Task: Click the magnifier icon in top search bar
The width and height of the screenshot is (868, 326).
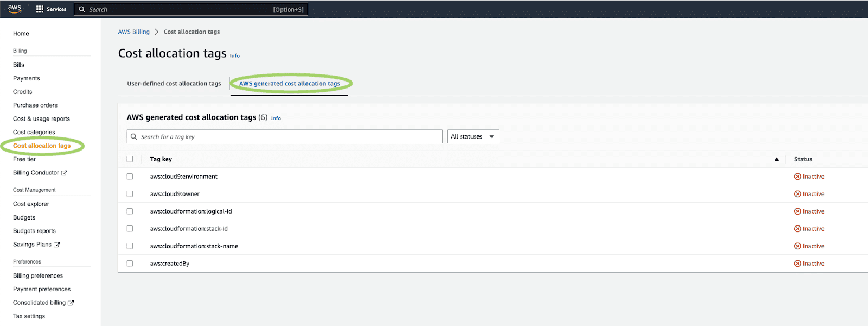Action: click(x=82, y=9)
